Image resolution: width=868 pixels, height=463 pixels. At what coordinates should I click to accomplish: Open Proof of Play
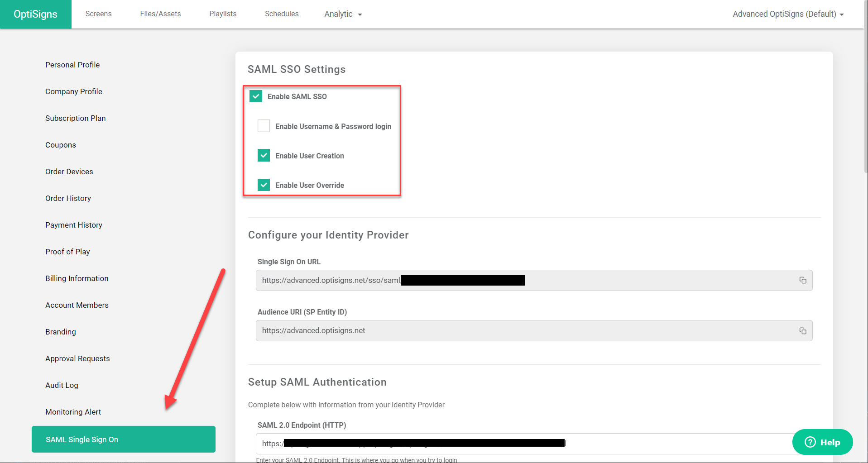coord(67,252)
